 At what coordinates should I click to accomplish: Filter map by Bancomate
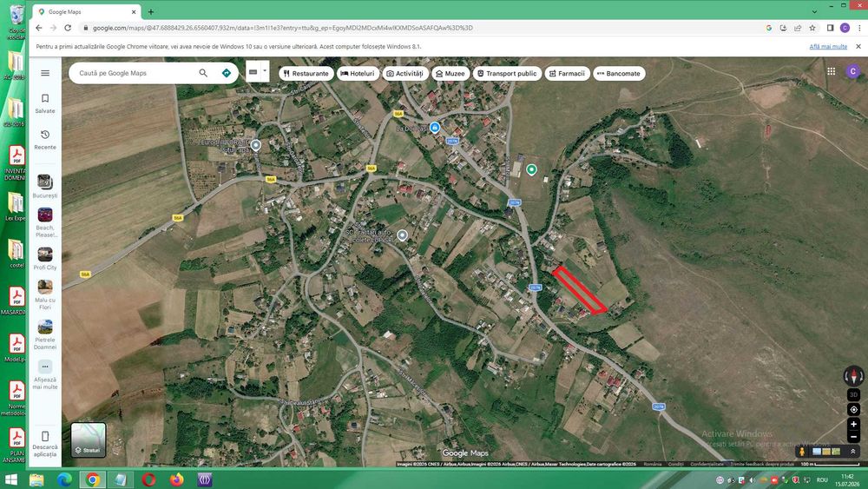pos(619,73)
